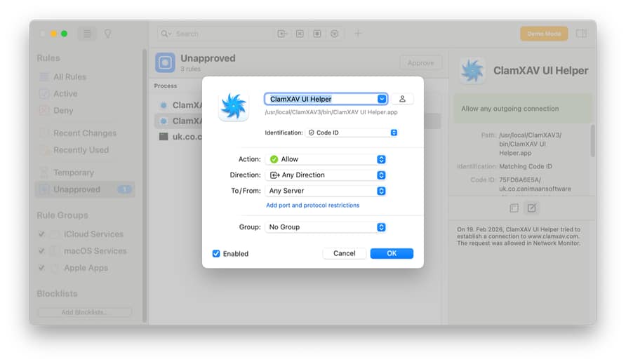Click the inspector panel vertical scrollbar
This screenshot has width=626, height=364.
click(592, 140)
